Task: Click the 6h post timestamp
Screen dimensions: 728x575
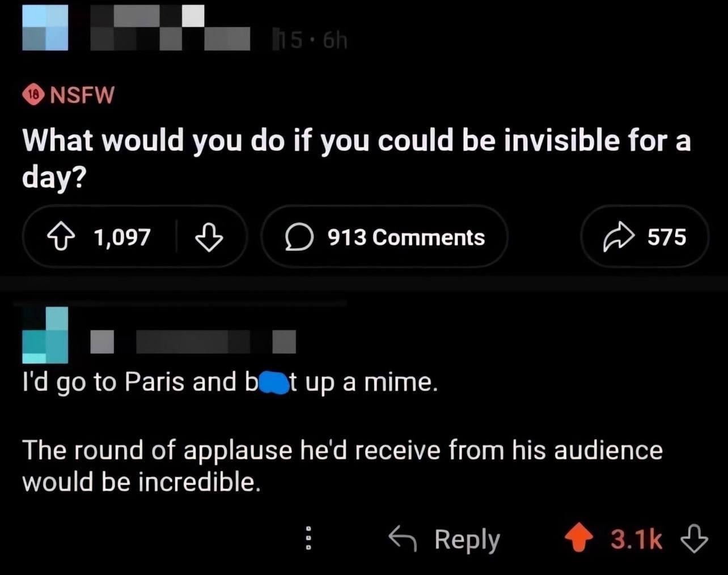Action: point(335,41)
